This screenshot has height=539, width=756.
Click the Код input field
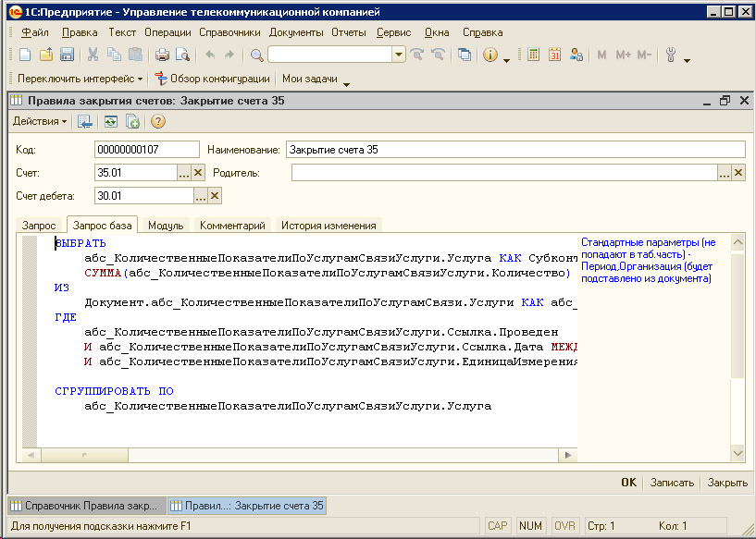tap(146, 150)
